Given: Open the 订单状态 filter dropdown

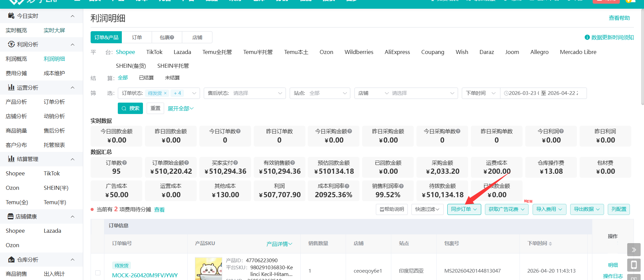Looking at the screenshot, I should [x=159, y=93].
